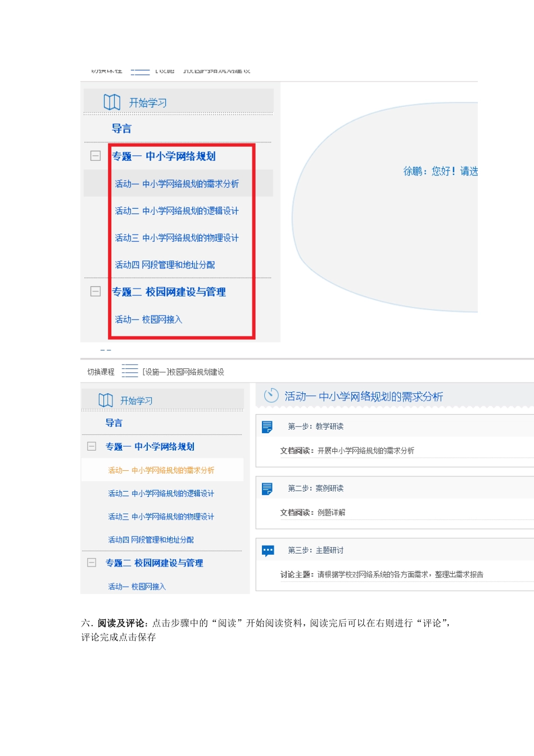Select 活动三 物理设计 in the upper screenshot

coord(177,238)
